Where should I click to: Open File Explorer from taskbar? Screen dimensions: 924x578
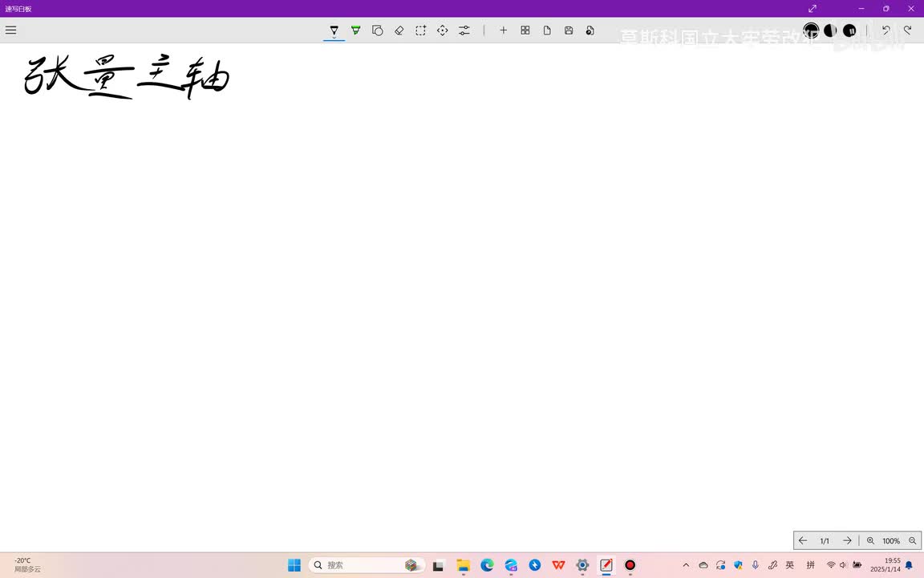point(463,565)
